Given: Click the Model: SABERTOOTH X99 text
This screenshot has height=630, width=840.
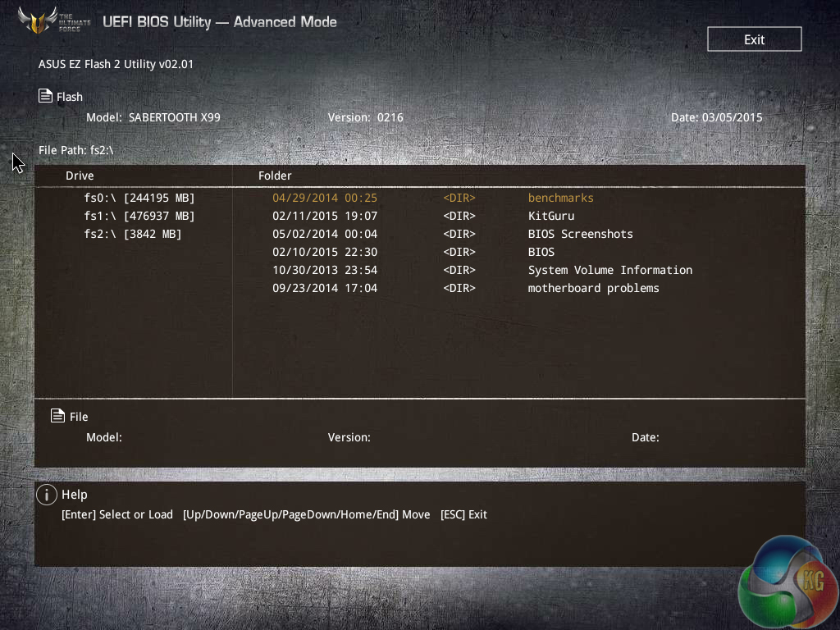Looking at the screenshot, I should click(x=153, y=117).
